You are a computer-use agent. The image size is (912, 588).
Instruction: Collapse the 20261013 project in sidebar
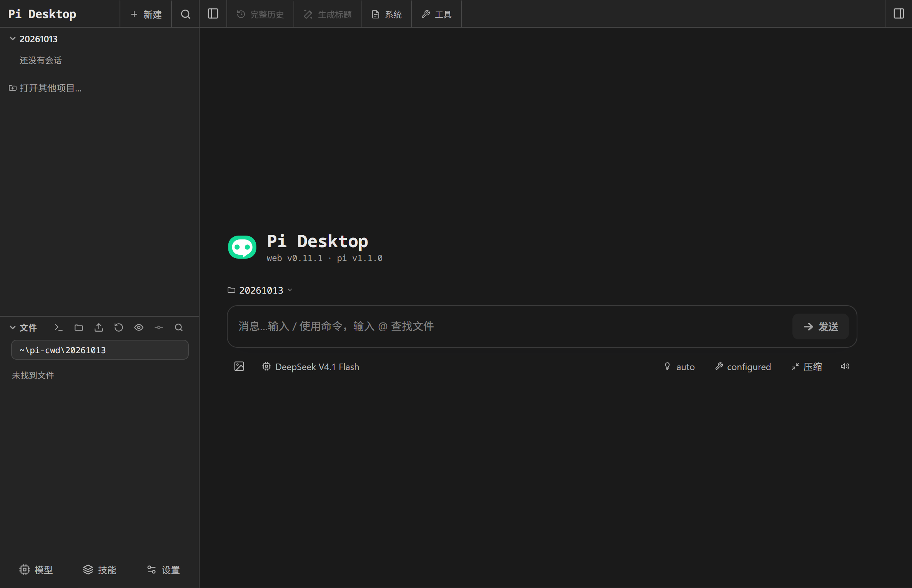pyautogui.click(x=13, y=39)
